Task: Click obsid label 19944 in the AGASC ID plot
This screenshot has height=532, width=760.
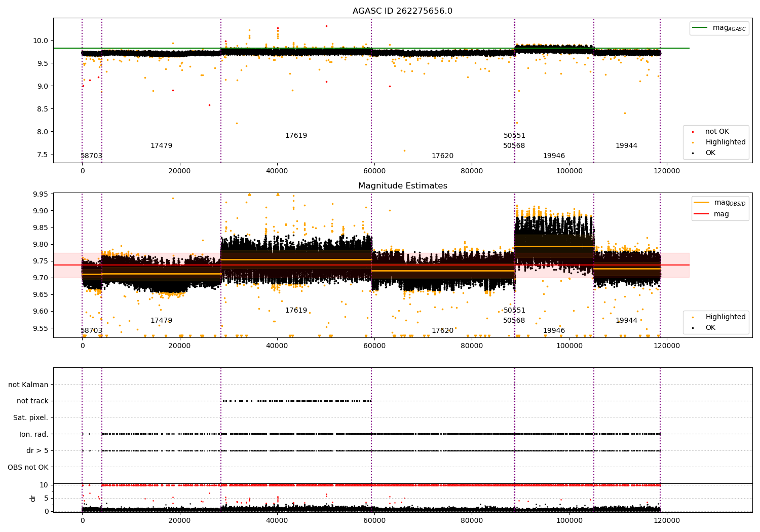Action: click(x=626, y=146)
